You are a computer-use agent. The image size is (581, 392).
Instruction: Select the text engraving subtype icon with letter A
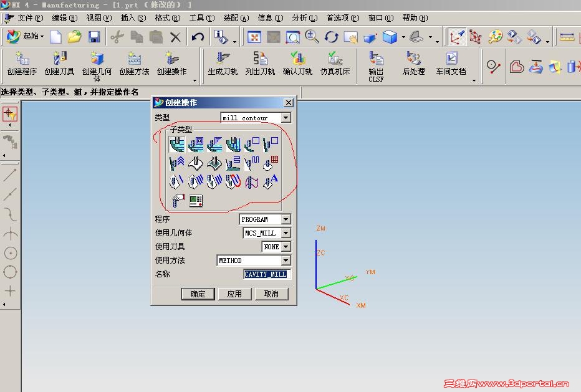(x=271, y=181)
